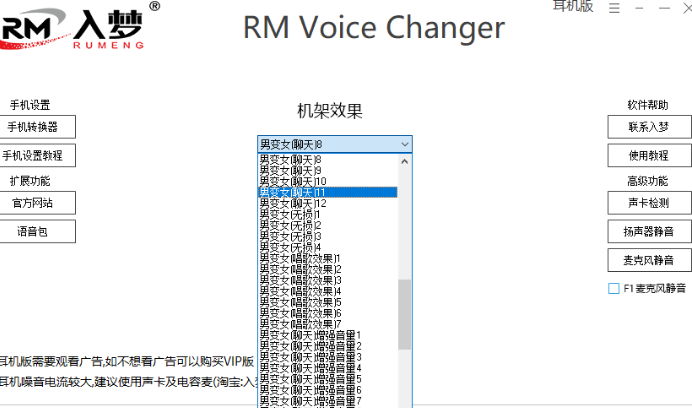Screen dimensions: 692x408
Task: Select 男变女(唱歌效果)7 option
Action: [327, 324]
